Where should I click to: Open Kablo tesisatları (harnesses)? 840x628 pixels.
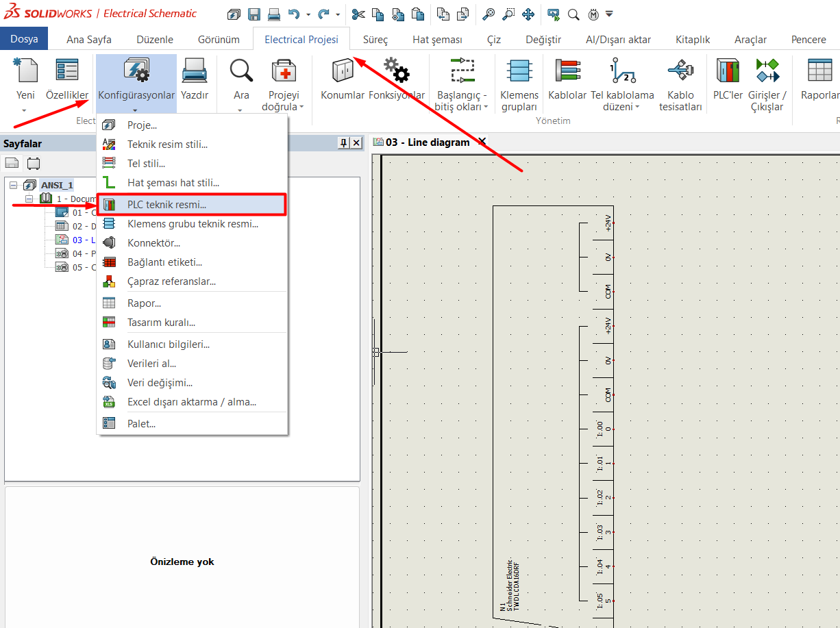[680, 85]
